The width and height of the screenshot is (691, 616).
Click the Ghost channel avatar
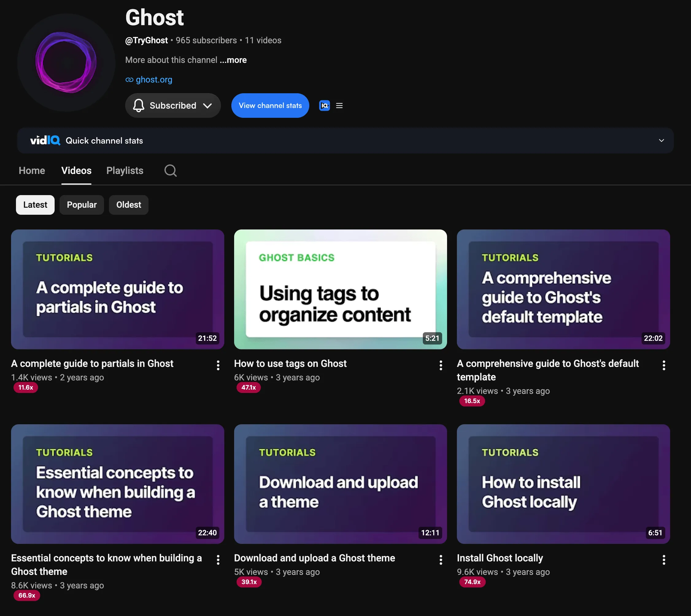(66, 63)
